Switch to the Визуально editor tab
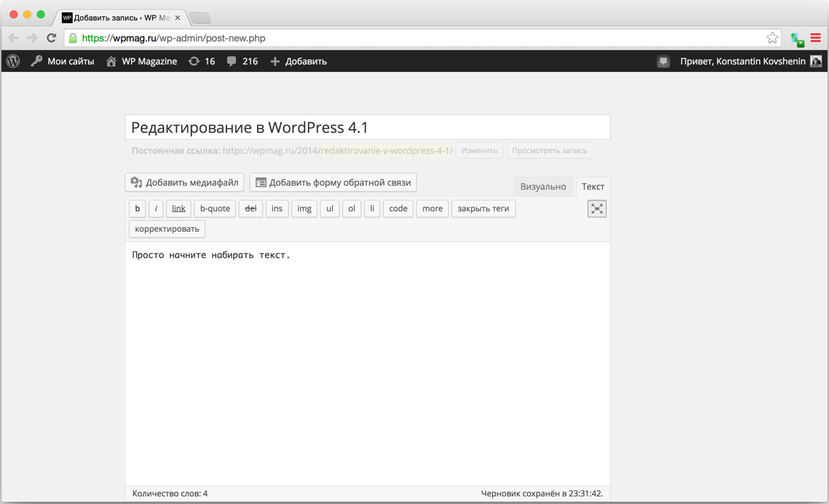Image resolution: width=829 pixels, height=504 pixels. tap(543, 186)
